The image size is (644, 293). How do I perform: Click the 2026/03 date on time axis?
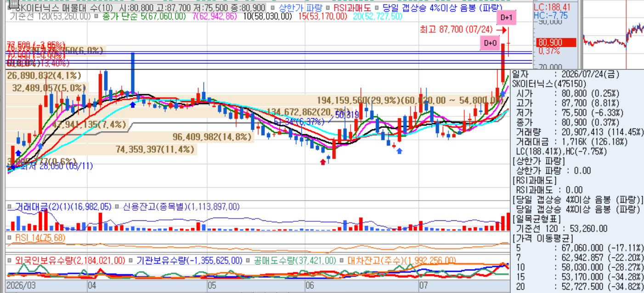click(21, 286)
